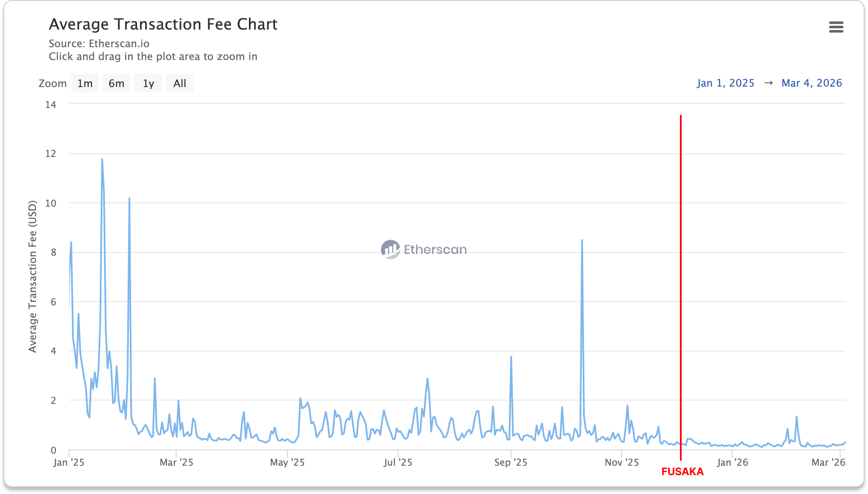Show All data with zoom button

[180, 83]
